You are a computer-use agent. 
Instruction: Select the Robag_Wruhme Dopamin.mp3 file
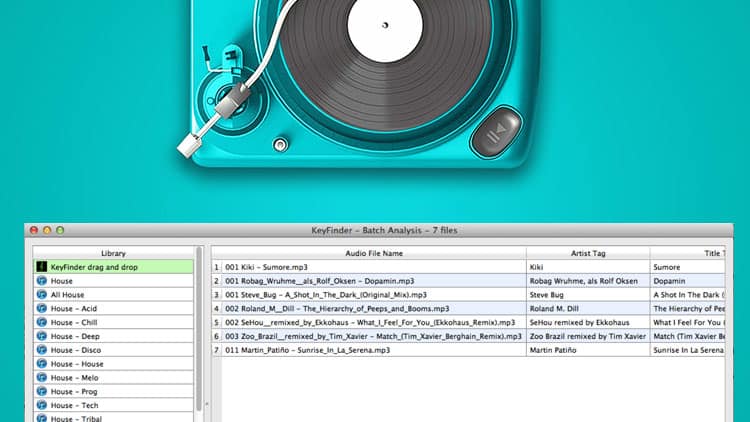click(x=374, y=281)
